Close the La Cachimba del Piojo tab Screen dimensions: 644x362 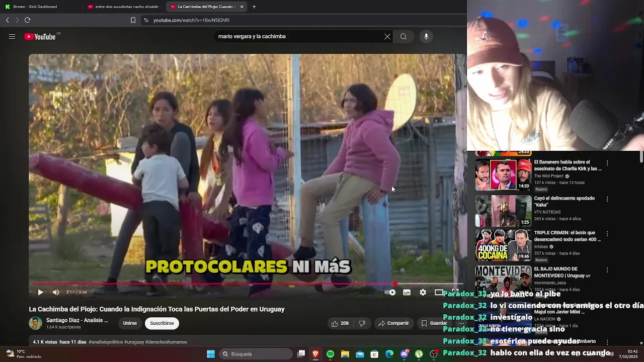point(242,7)
